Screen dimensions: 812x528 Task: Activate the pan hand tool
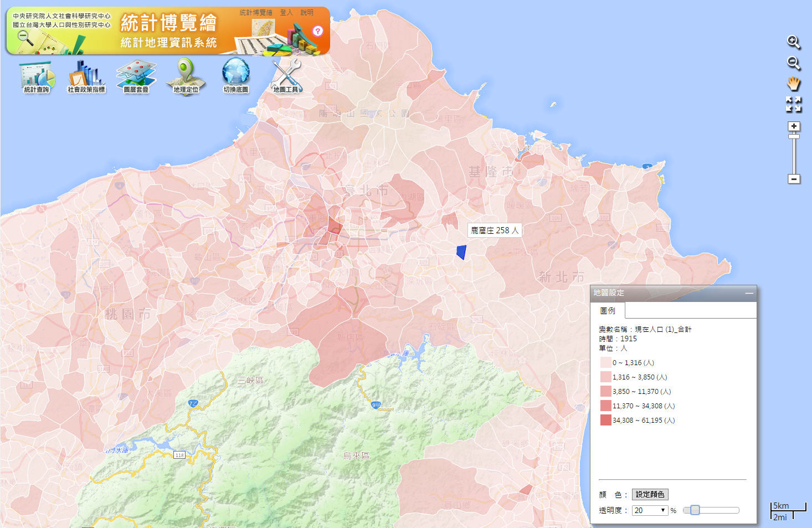[794, 84]
